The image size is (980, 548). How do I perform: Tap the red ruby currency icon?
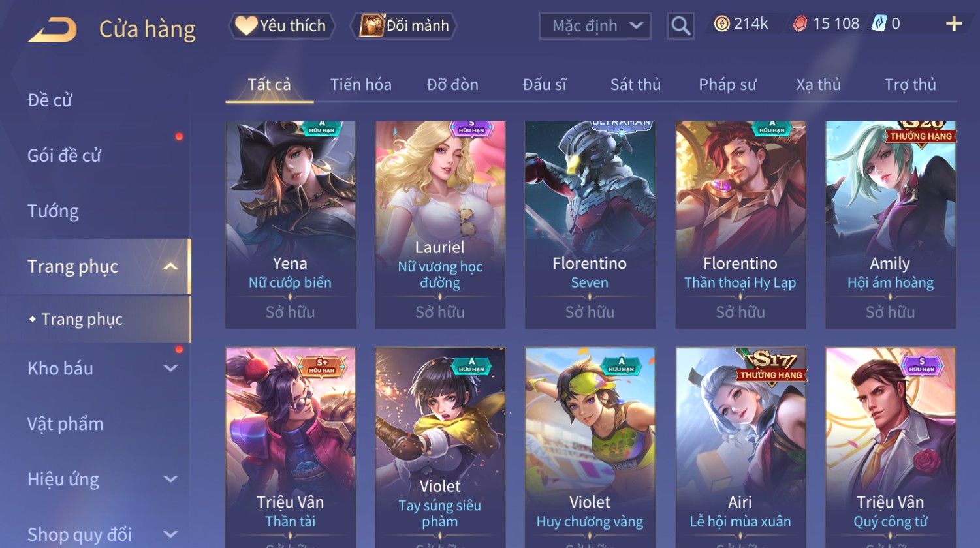click(x=800, y=24)
